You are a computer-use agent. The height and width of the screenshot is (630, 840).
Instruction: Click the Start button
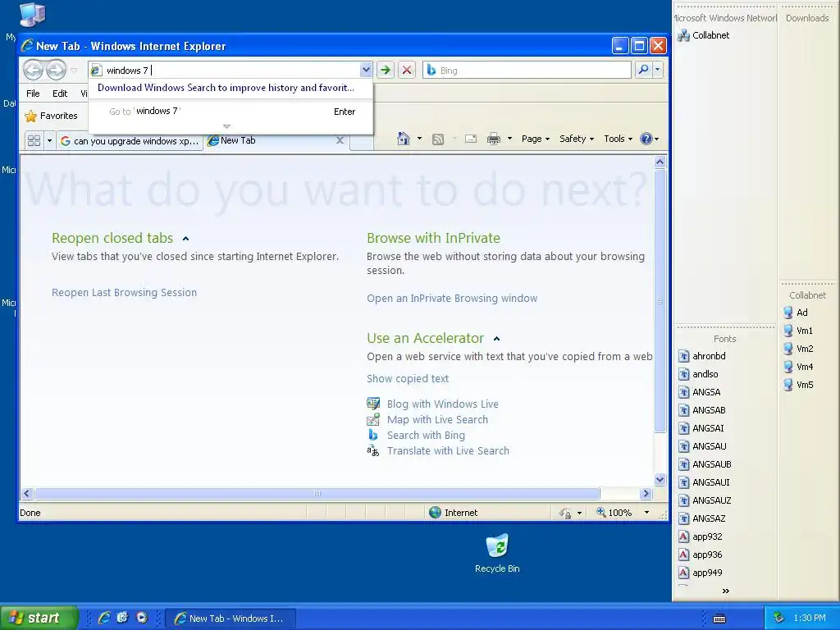[38, 618]
